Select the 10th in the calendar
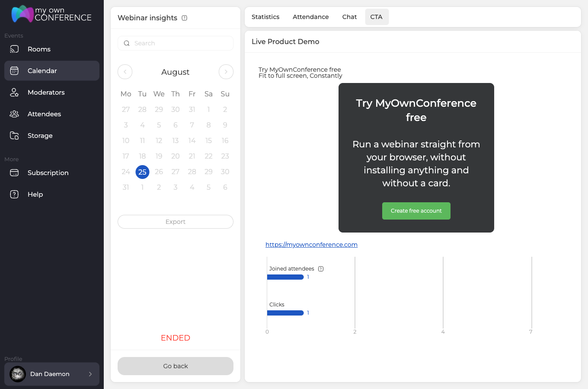Viewport: 588px width, 389px height. pos(126,141)
